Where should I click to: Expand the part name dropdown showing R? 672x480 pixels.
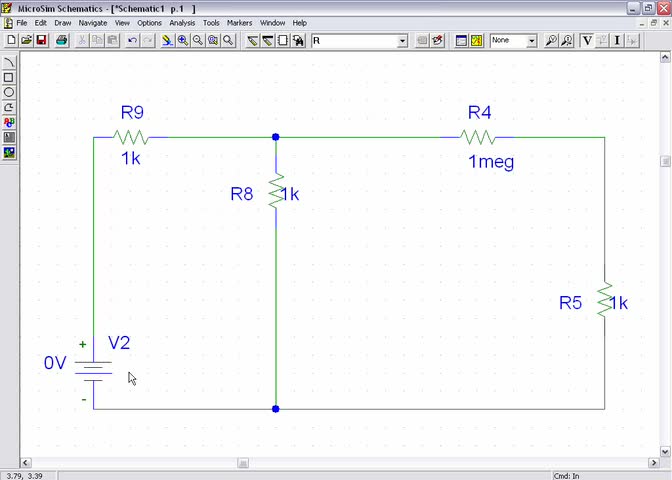(402, 41)
